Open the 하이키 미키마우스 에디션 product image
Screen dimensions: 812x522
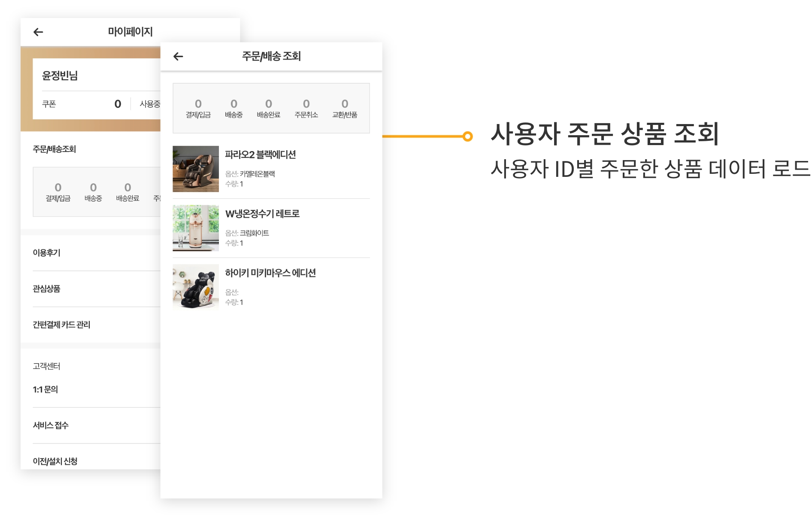[196, 287]
